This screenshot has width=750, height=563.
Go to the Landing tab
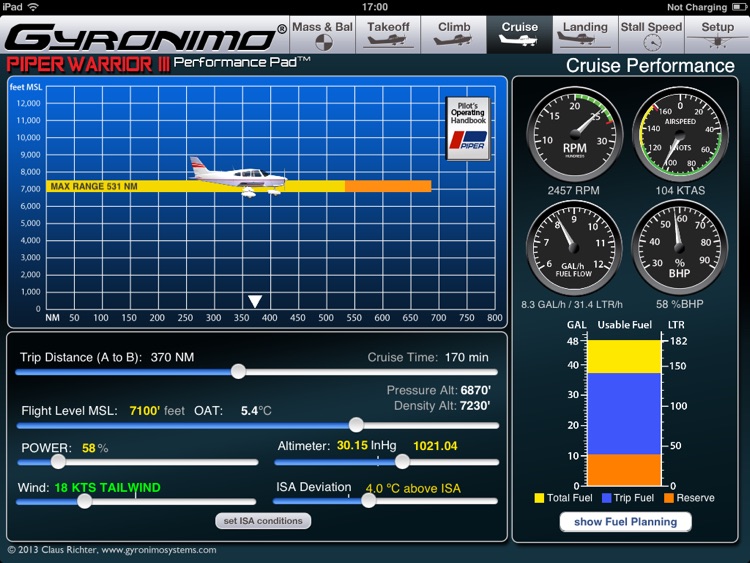pyautogui.click(x=585, y=34)
